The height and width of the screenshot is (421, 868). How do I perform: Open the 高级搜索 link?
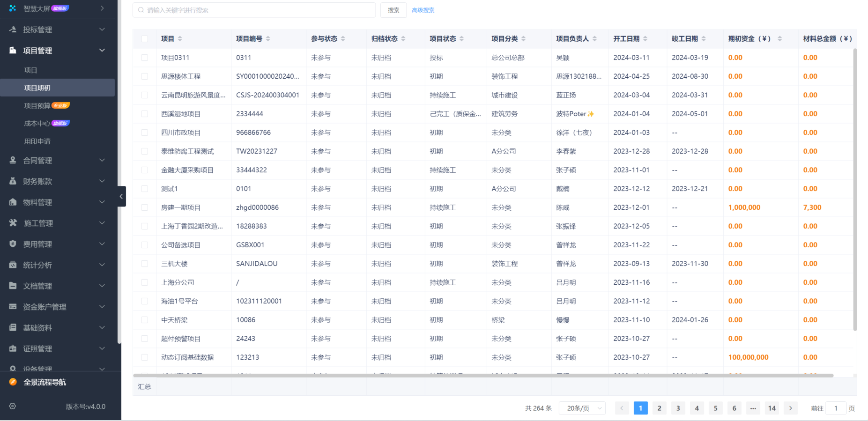pyautogui.click(x=423, y=10)
